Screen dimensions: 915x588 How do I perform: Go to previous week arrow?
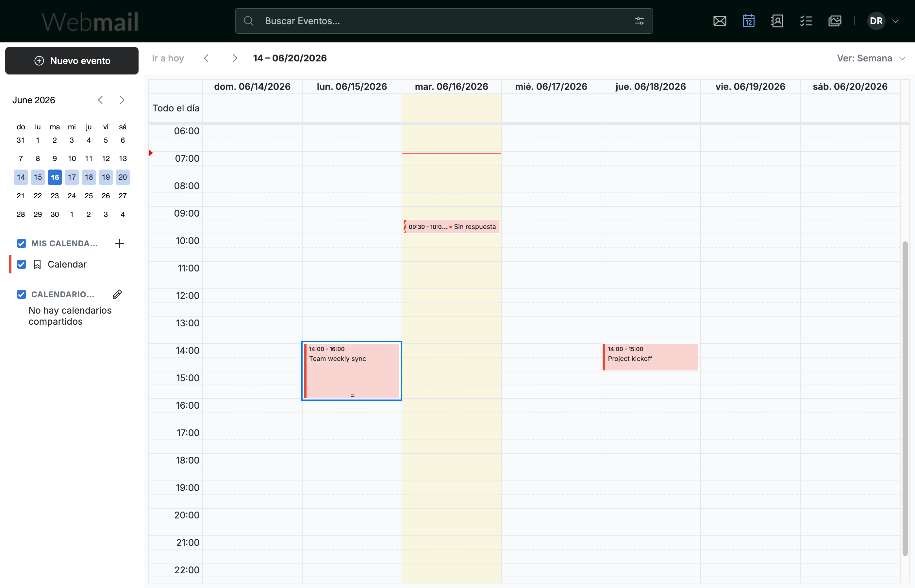pyautogui.click(x=207, y=58)
